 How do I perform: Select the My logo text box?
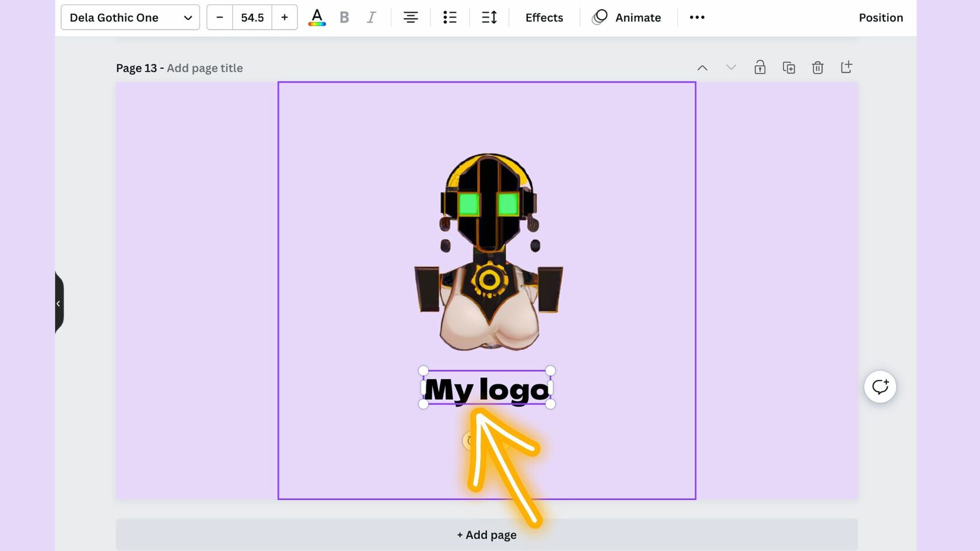487,388
